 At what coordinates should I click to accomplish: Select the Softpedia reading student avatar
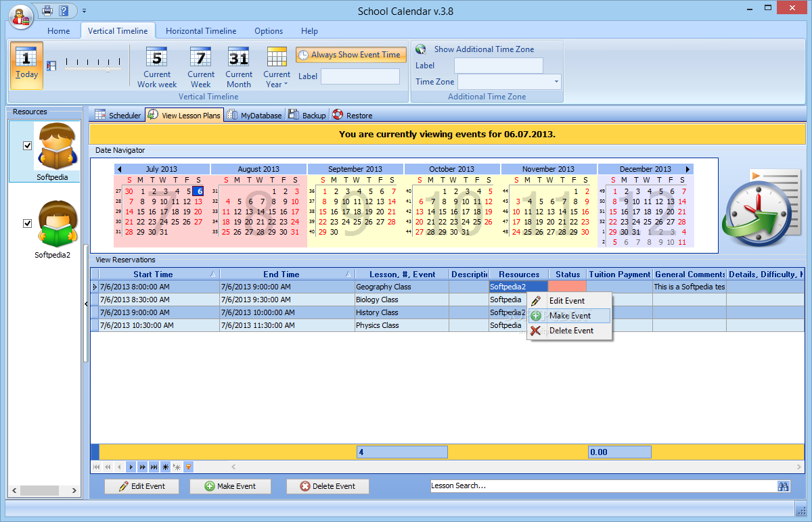(57, 147)
